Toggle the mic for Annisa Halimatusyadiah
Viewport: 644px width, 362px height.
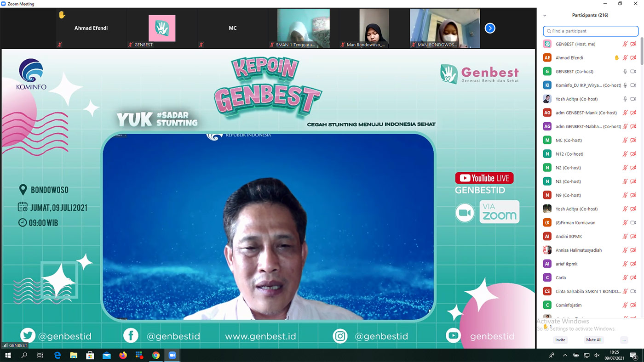click(x=625, y=250)
